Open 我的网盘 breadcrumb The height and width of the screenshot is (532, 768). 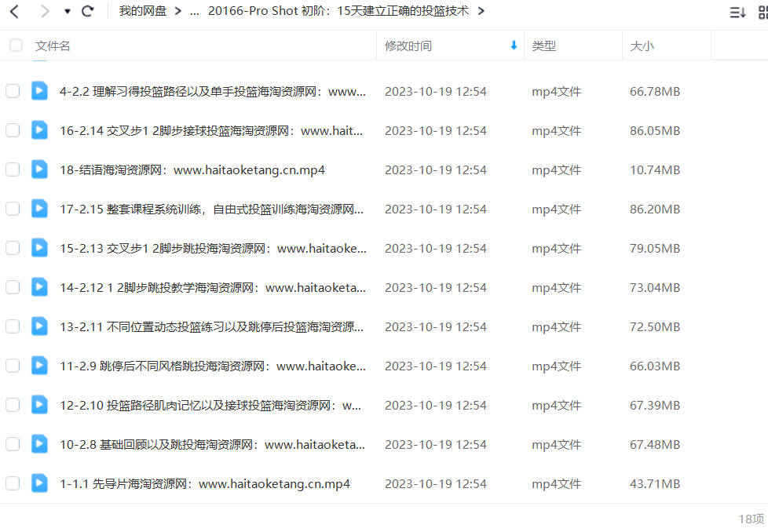[x=143, y=11]
